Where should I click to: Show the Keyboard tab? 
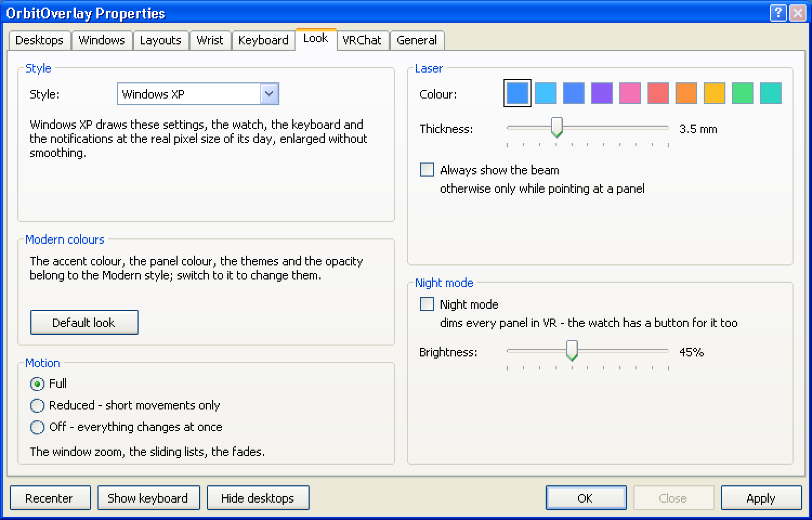263,40
